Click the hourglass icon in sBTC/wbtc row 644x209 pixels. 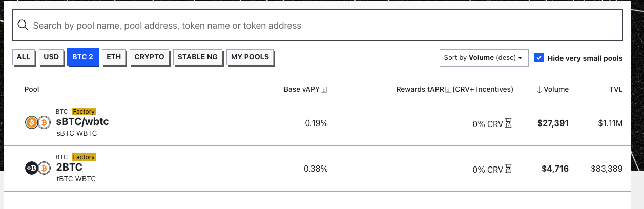click(508, 123)
